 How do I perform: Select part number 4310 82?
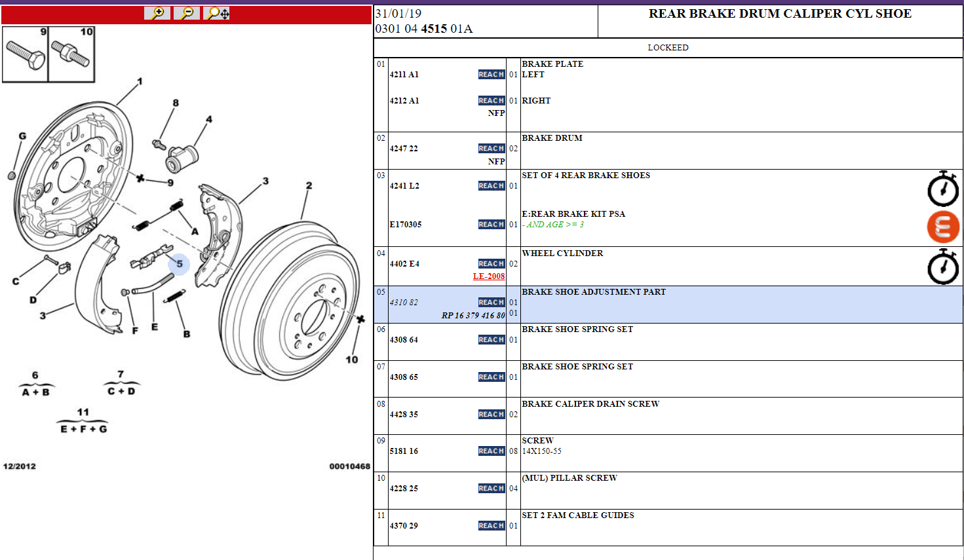(404, 303)
